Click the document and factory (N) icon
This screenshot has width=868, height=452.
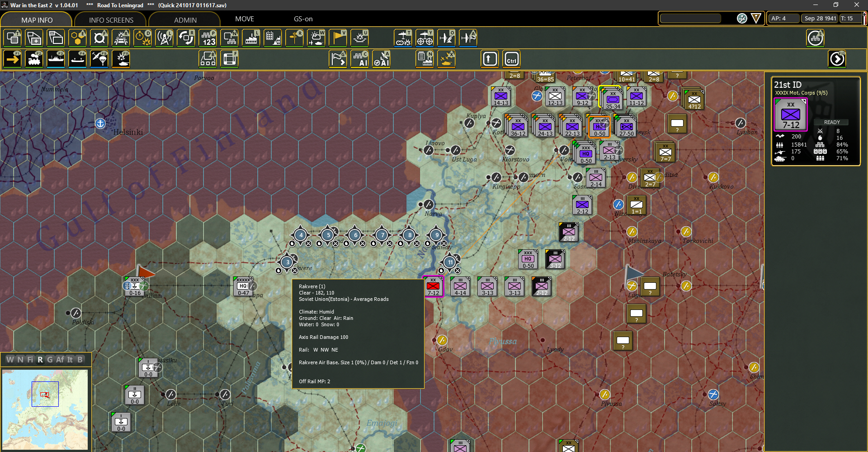point(425,59)
